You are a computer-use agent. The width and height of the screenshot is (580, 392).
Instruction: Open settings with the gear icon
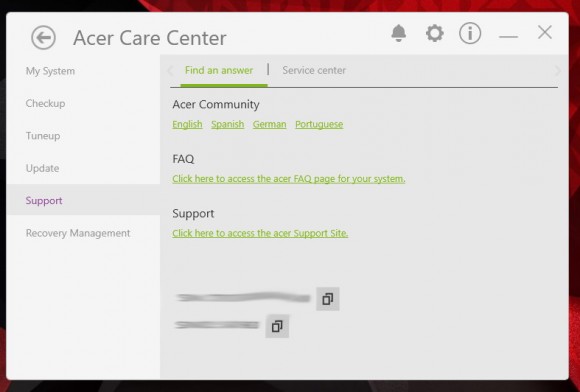point(435,33)
